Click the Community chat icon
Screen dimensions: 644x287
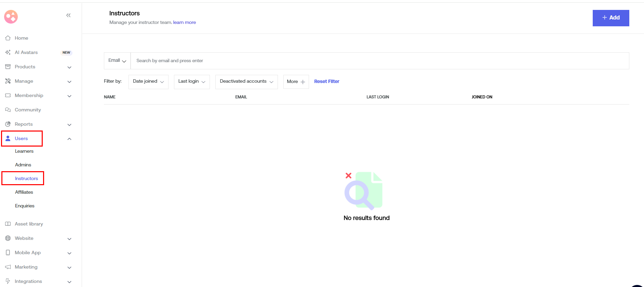[x=8, y=110]
